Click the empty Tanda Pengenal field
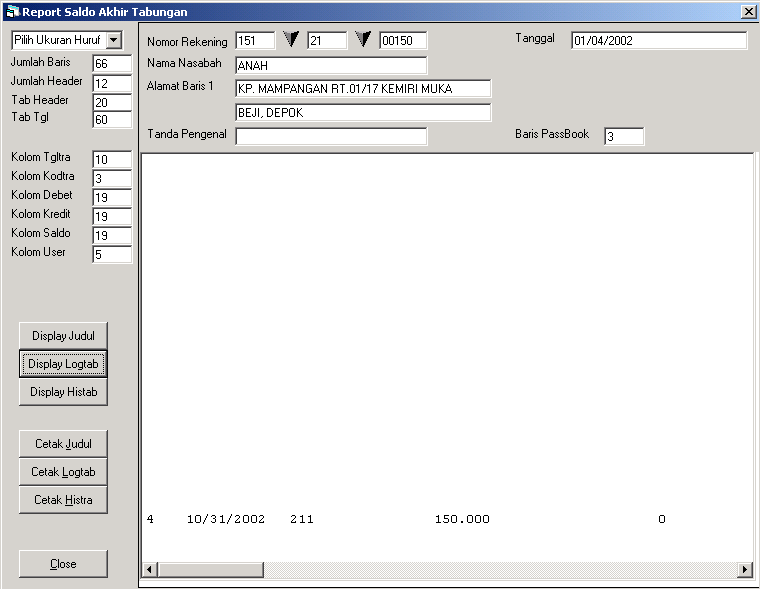The height and width of the screenshot is (589, 760). point(331,136)
